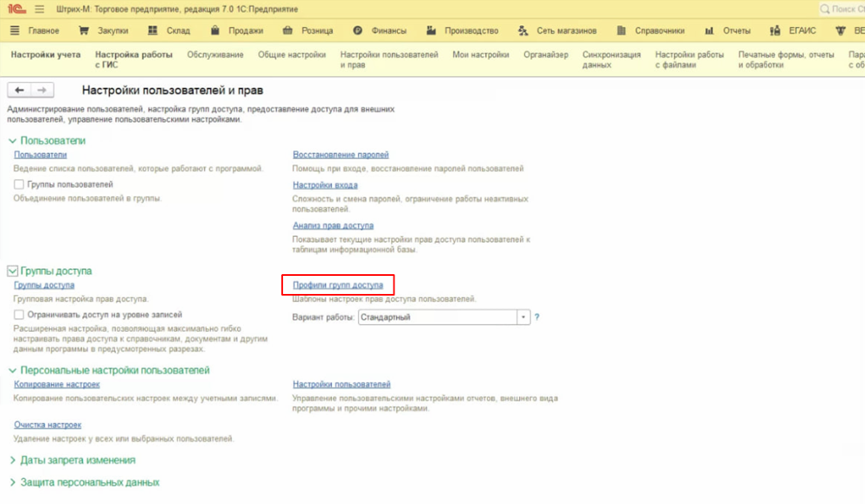Open the Профили групп доступа link
865x504 pixels.
coord(337,284)
